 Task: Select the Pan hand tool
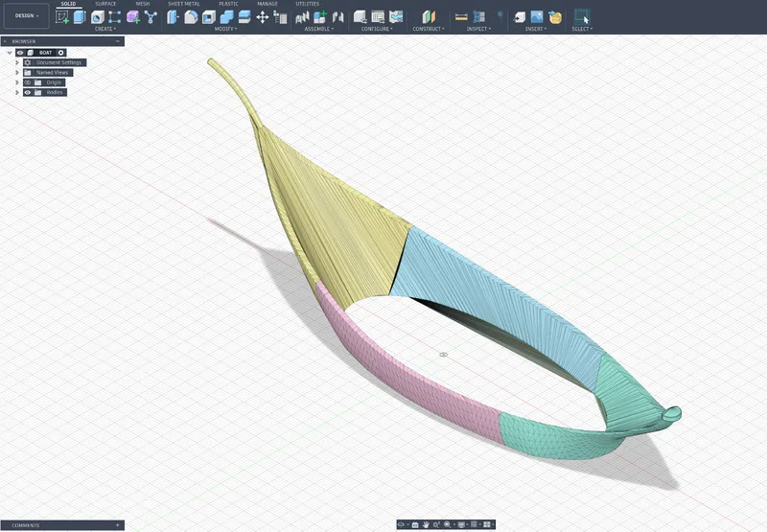426,524
